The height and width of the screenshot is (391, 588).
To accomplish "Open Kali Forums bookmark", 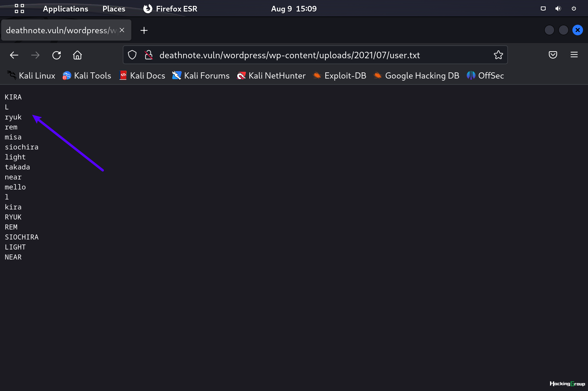I will coord(201,76).
